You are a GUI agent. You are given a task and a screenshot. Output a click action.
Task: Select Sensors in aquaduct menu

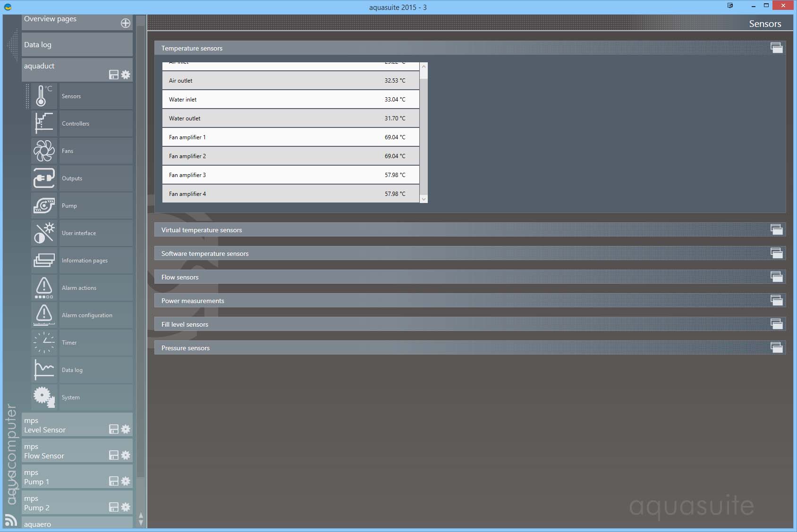[96, 96]
